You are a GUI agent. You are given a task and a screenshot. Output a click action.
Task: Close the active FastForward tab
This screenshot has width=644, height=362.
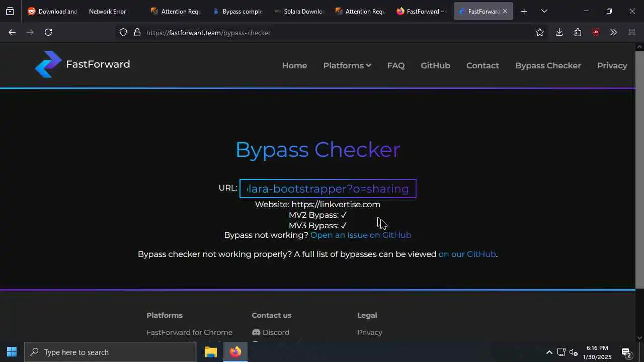(x=505, y=11)
